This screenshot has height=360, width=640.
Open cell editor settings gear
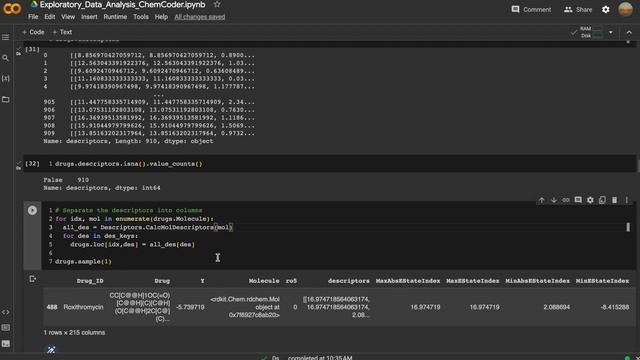coord(590,200)
